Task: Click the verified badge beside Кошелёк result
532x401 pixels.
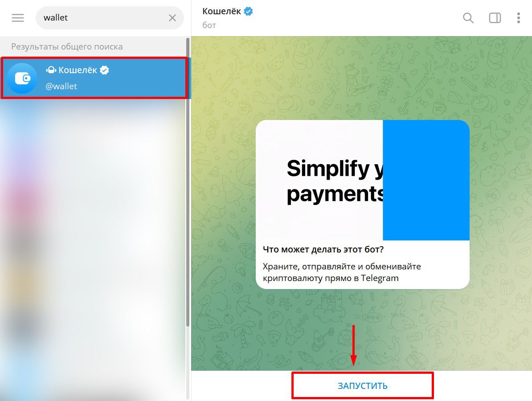Action: (x=105, y=70)
